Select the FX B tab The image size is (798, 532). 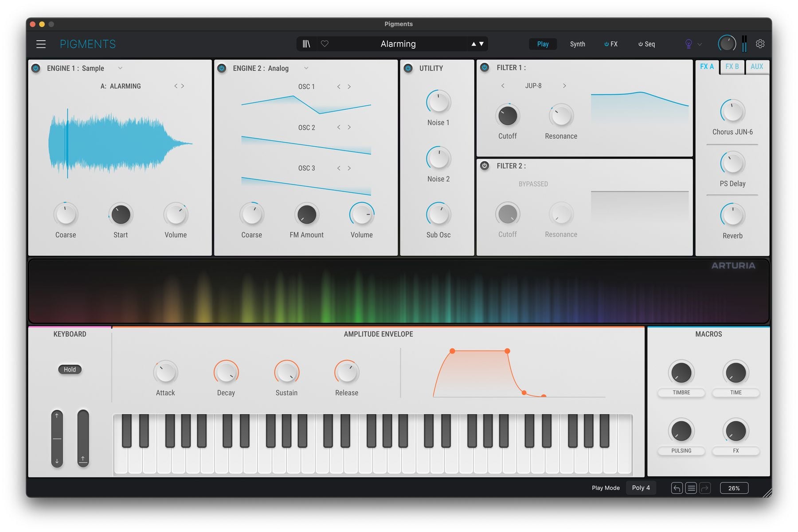[732, 67]
